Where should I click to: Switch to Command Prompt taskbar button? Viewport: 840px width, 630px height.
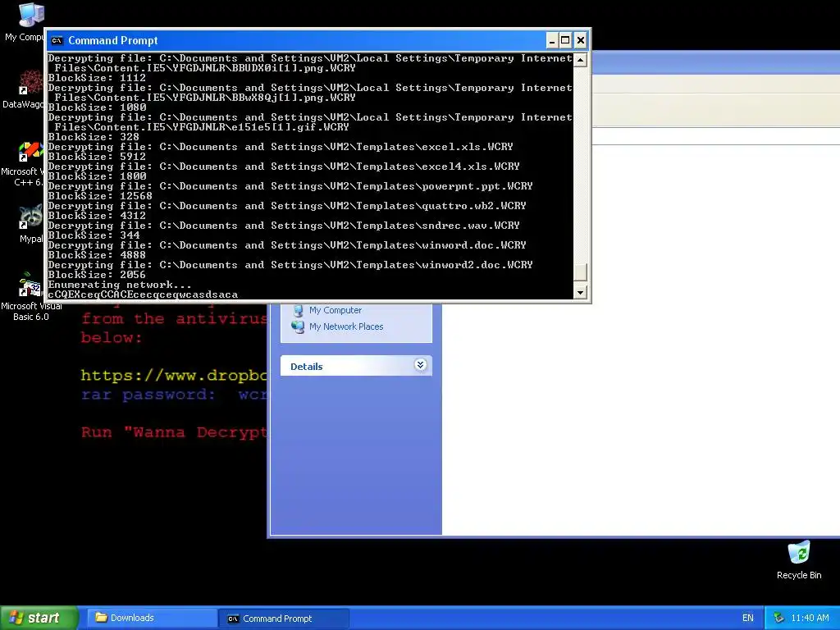(284, 619)
